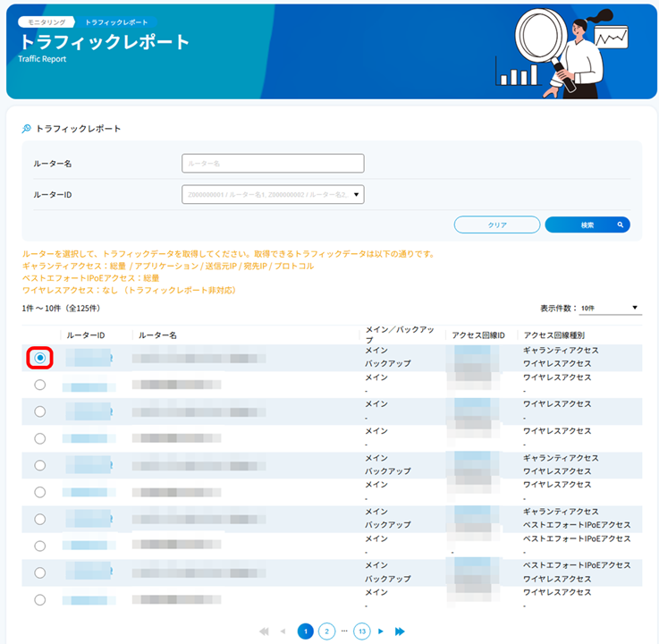The width and height of the screenshot is (659, 644).
Task: Open the ルーターID dropdown
Action: [x=273, y=194]
